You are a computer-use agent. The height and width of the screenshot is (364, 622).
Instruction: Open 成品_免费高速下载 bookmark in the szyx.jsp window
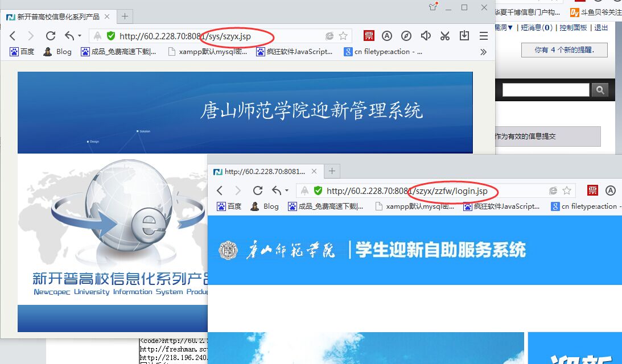tap(118, 52)
